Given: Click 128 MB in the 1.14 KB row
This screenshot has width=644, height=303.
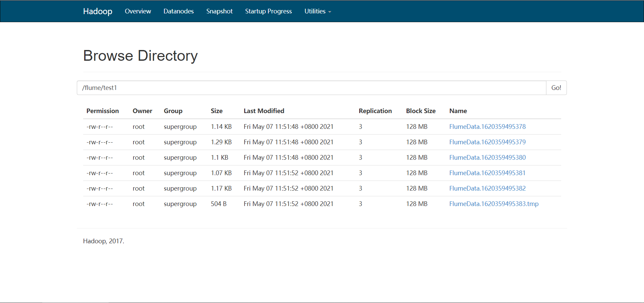Looking at the screenshot, I should 417,127.
